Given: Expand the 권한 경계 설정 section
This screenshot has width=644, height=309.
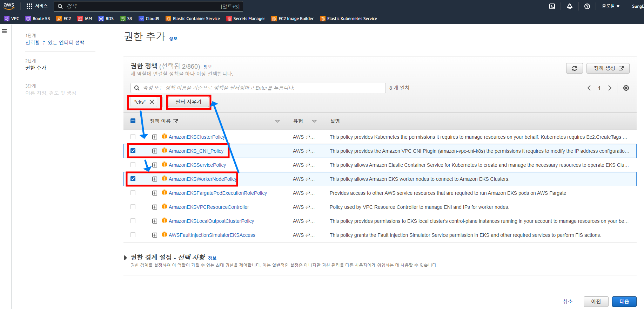Looking at the screenshot, I should pyautogui.click(x=126, y=258).
